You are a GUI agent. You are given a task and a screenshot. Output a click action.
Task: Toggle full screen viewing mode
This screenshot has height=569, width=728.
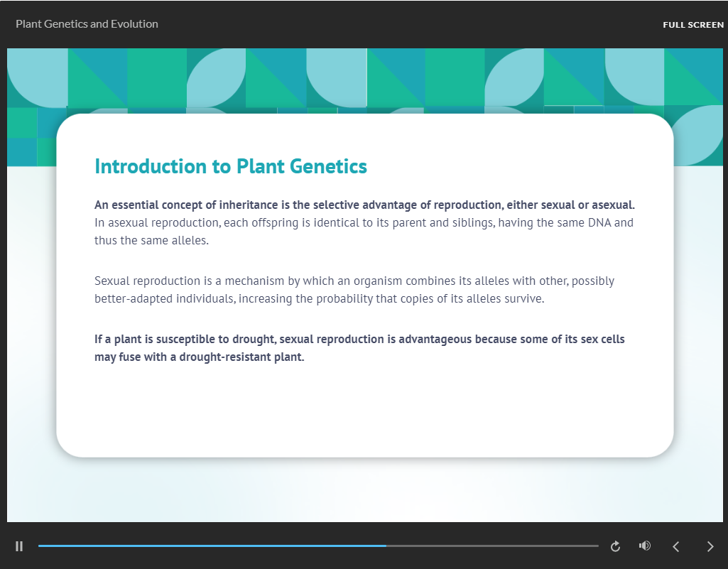692,24
